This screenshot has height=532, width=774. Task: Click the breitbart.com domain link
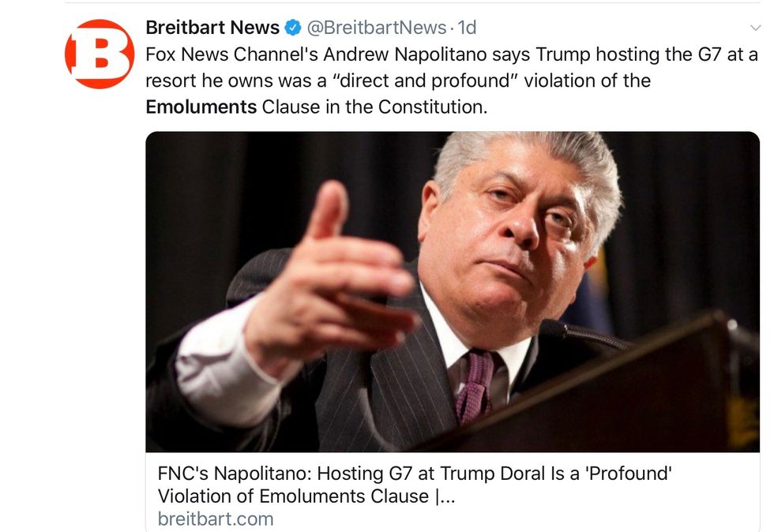click(216, 519)
